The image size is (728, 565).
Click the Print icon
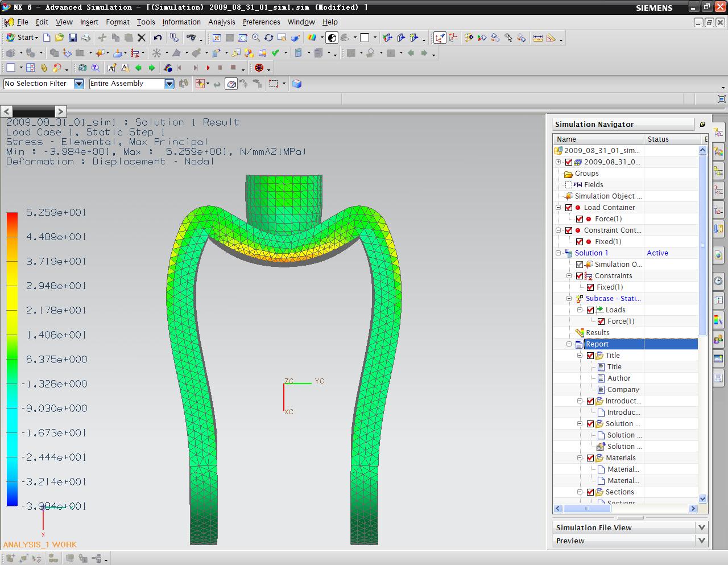click(86, 38)
